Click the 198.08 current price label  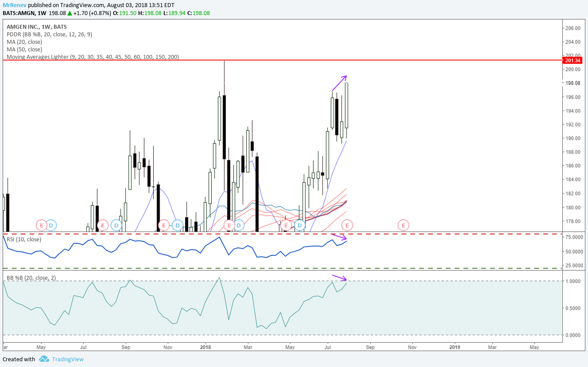click(x=573, y=83)
